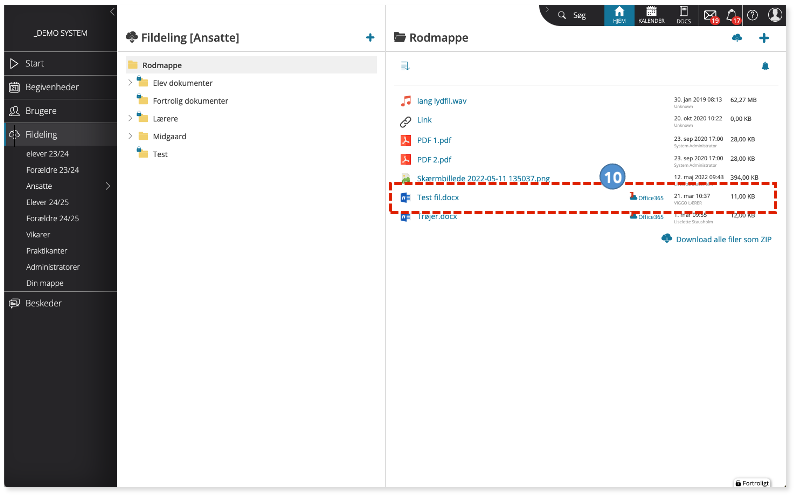The width and height of the screenshot is (797, 499).
Task: Open the help question mark icon
Action: pos(752,15)
